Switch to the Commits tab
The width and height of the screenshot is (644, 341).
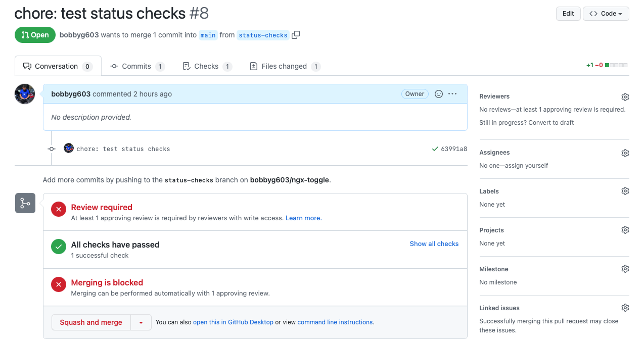tap(135, 66)
